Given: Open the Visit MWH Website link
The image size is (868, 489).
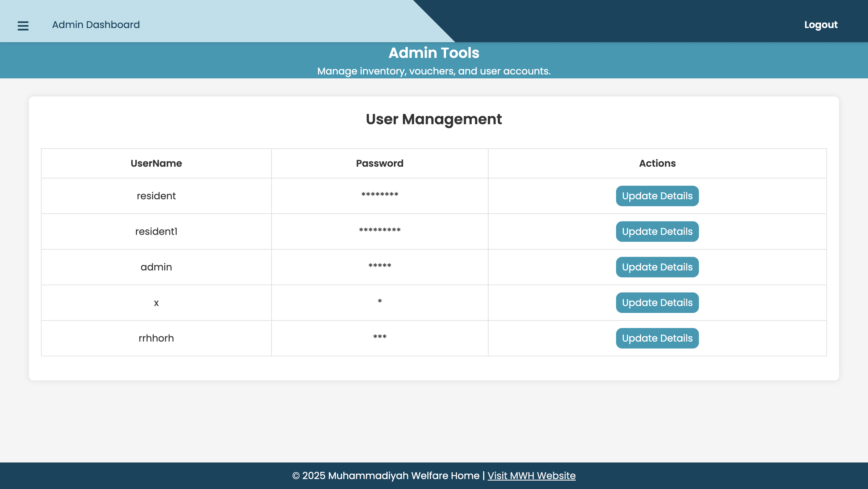Looking at the screenshot, I should pyautogui.click(x=531, y=475).
